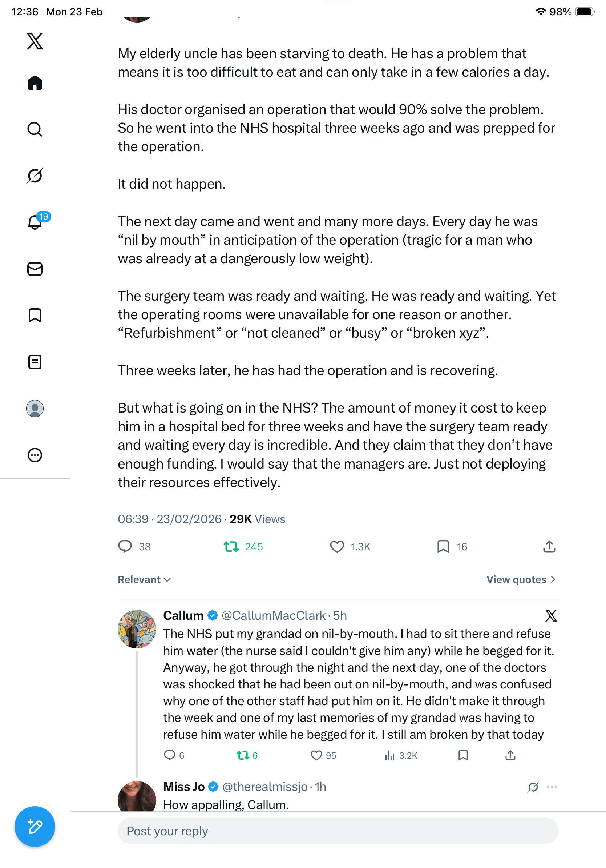Expand the Relevant reply sort dropdown
The width and height of the screenshot is (606, 868).
144,579
